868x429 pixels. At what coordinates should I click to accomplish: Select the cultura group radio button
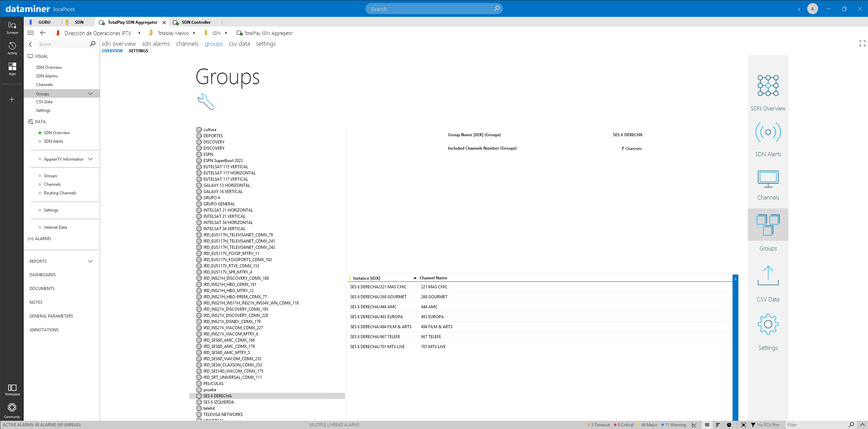[x=199, y=130]
